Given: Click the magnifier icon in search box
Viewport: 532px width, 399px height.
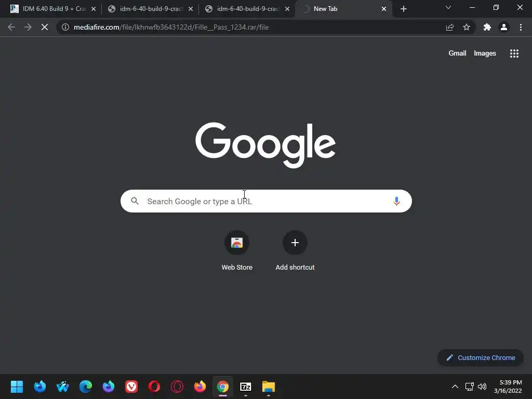Looking at the screenshot, I should coord(135,201).
